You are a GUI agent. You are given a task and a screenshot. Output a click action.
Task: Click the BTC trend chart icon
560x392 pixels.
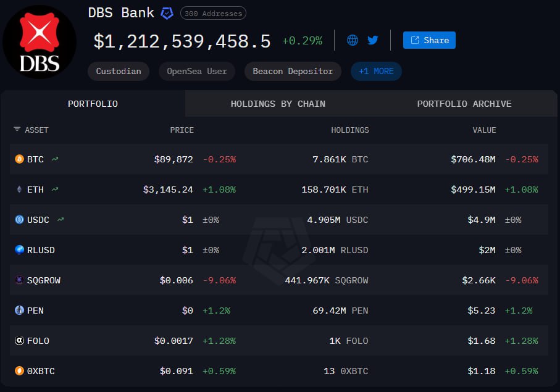55,159
